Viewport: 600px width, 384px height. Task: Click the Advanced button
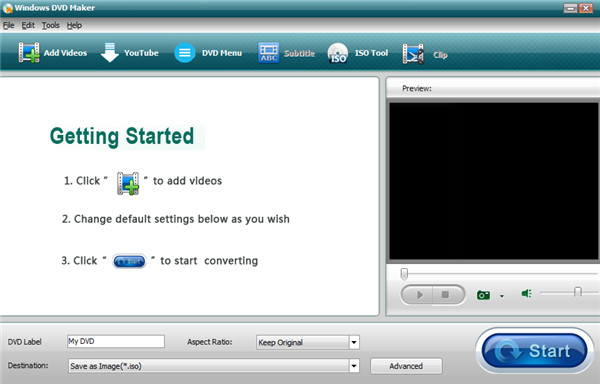(406, 366)
